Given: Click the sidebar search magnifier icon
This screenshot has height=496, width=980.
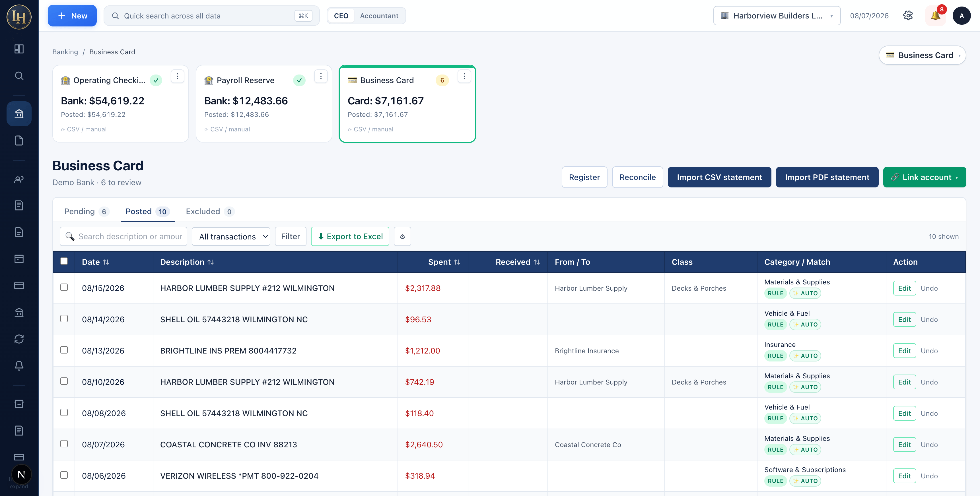Looking at the screenshot, I should 19,76.
